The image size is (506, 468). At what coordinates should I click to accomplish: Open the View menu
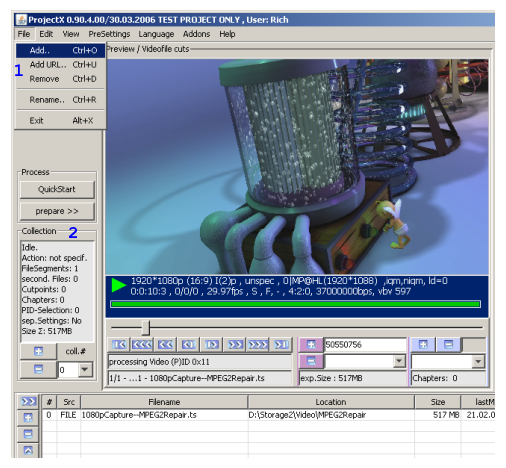tap(71, 34)
